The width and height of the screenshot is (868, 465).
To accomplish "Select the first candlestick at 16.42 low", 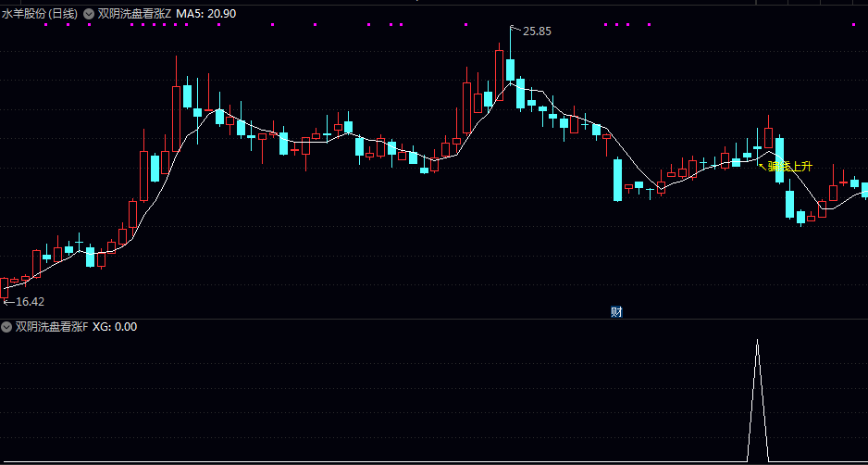I will 5,288.
